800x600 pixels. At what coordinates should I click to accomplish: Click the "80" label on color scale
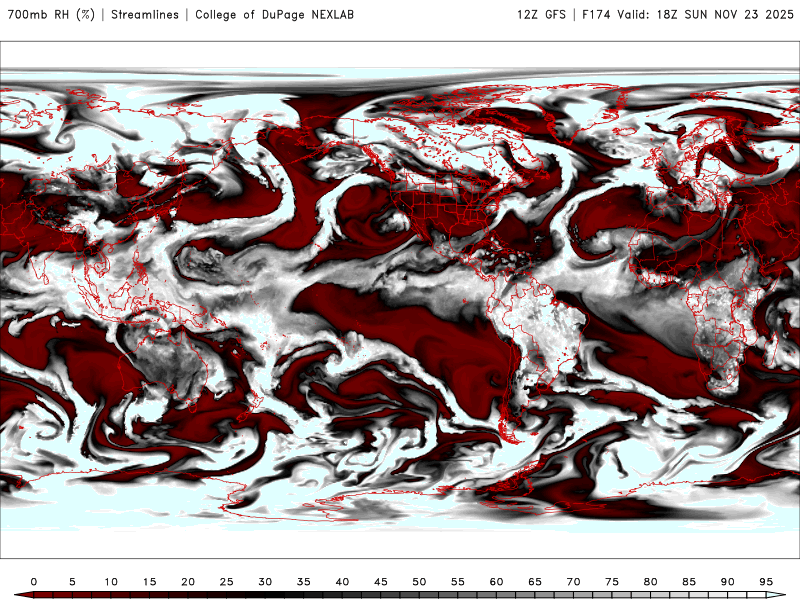pos(651,582)
